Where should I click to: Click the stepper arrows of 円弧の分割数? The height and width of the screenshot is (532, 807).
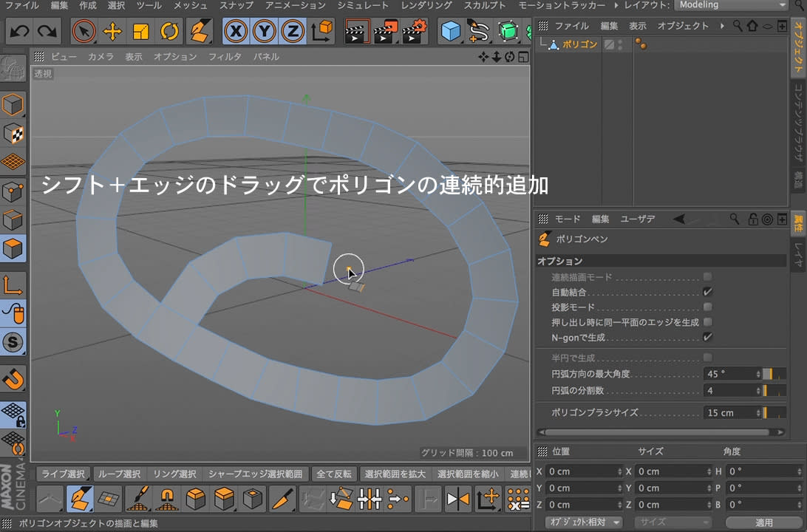pyautogui.click(x=758, y=391)
